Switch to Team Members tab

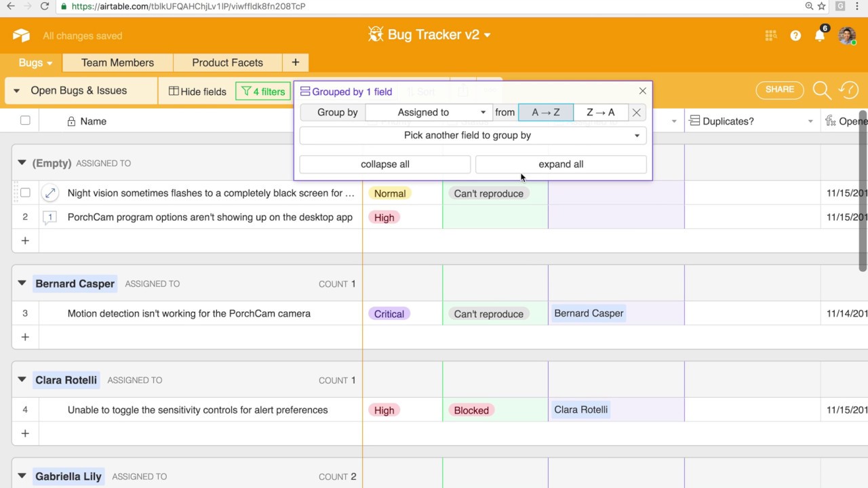117,62
